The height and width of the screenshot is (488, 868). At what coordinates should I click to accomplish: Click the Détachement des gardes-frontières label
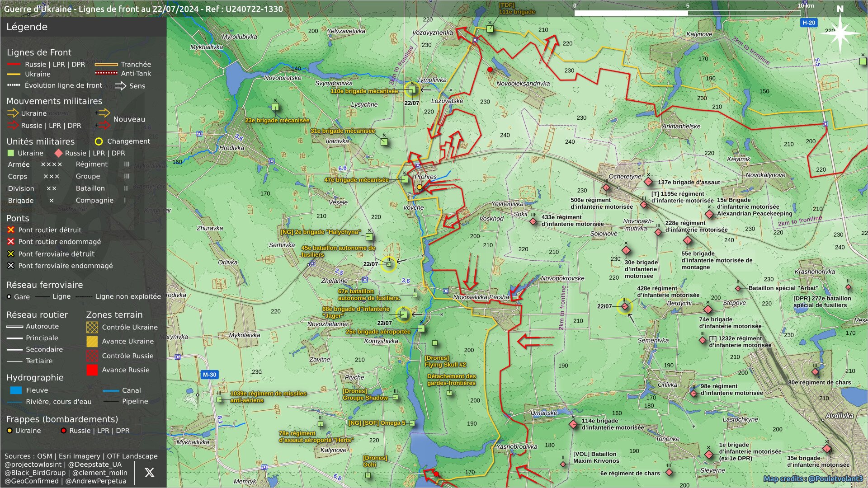pos(451,380)
